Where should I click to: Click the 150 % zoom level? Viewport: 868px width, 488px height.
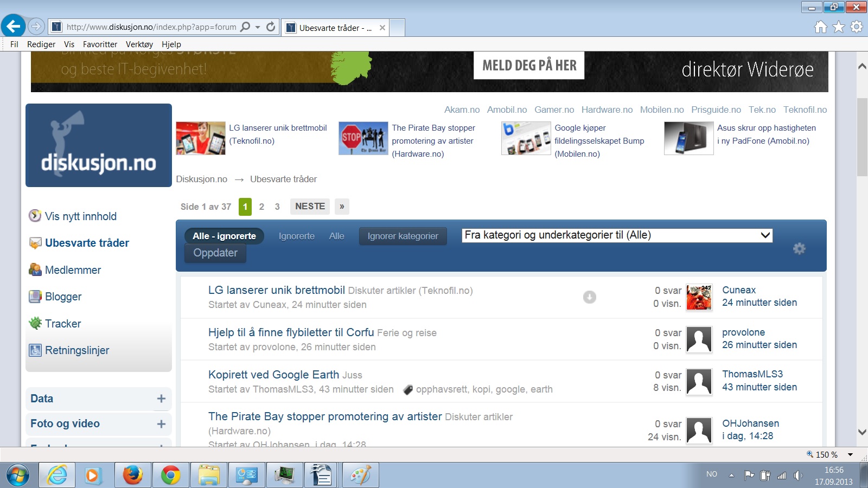826,454
